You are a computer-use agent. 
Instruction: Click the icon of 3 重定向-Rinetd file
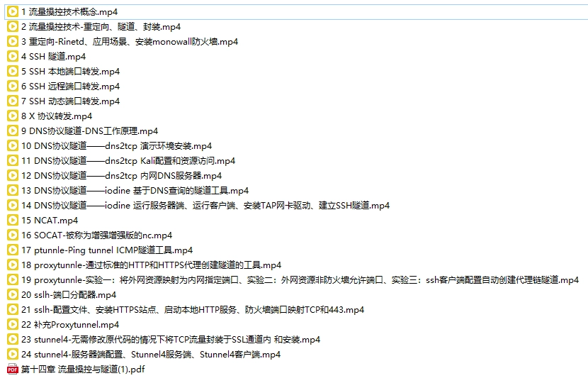pyautogui.click(x=12, y=41)
